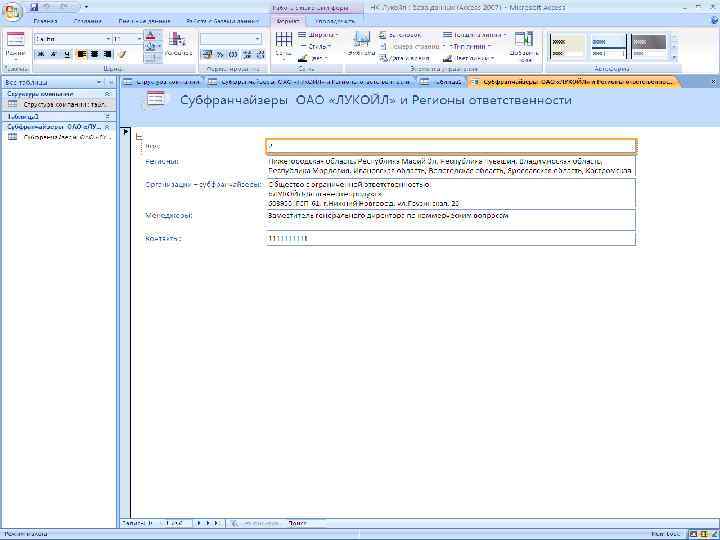
Task: Switch to the first Субфранчайзеры table document tab
Action: pos(310,82)
